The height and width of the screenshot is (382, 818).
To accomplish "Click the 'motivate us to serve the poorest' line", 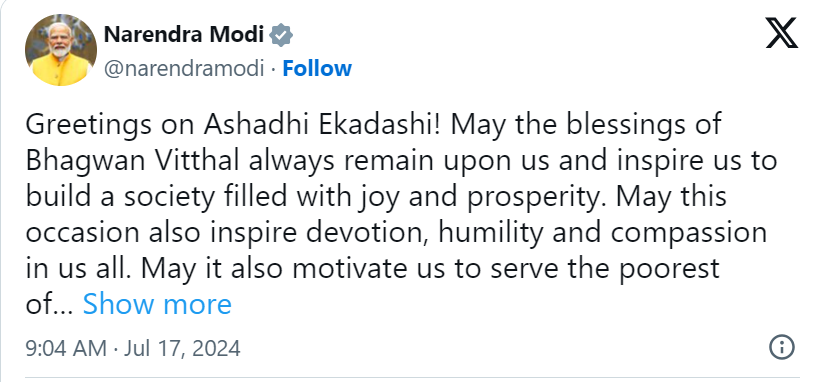I will tap(506, 269).
